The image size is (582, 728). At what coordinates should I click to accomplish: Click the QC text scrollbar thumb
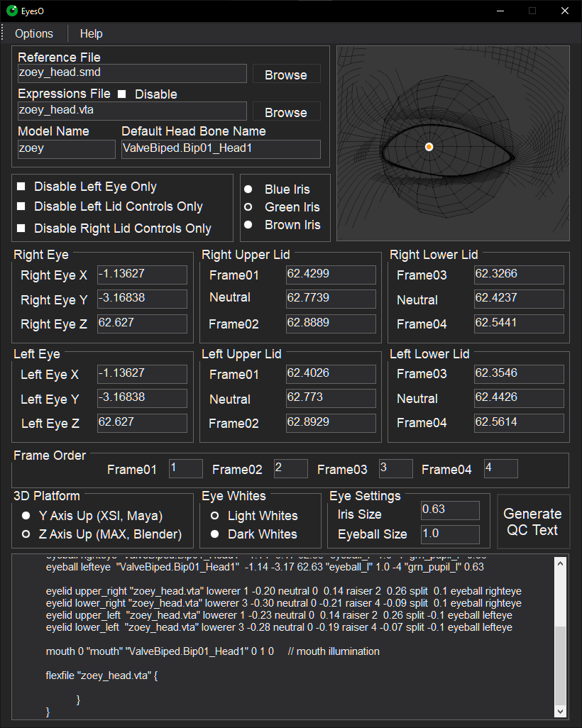pyautogui.click(x=560, y=666)
